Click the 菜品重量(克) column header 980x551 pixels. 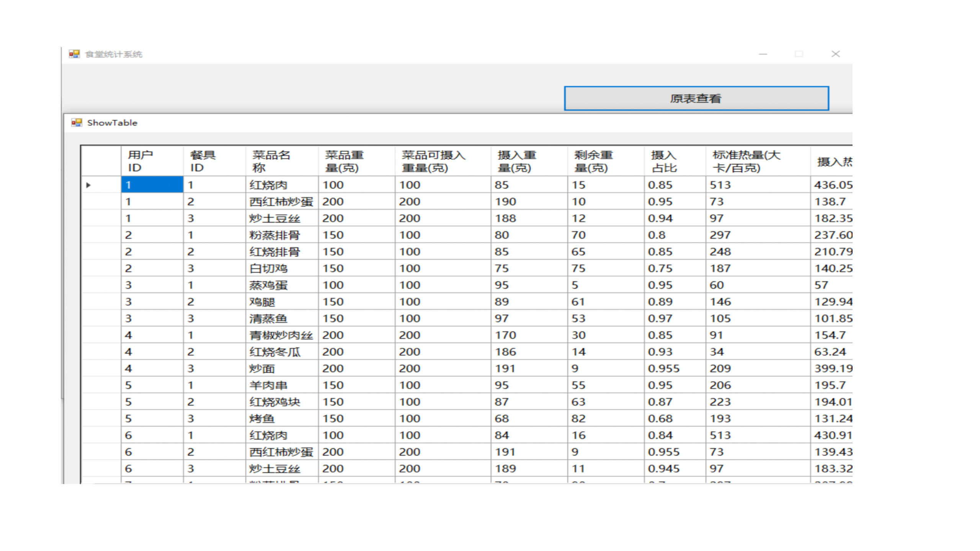click(x=356, y=161)
